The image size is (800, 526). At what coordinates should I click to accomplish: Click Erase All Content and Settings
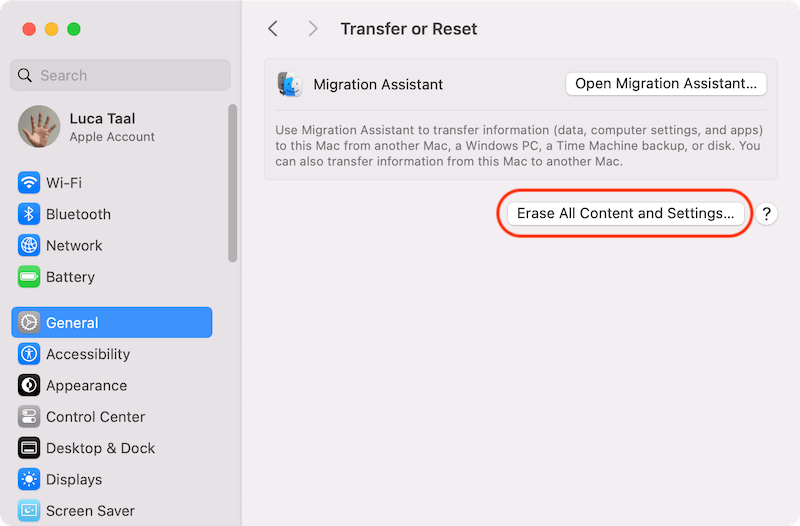click(x=625, y=213)
